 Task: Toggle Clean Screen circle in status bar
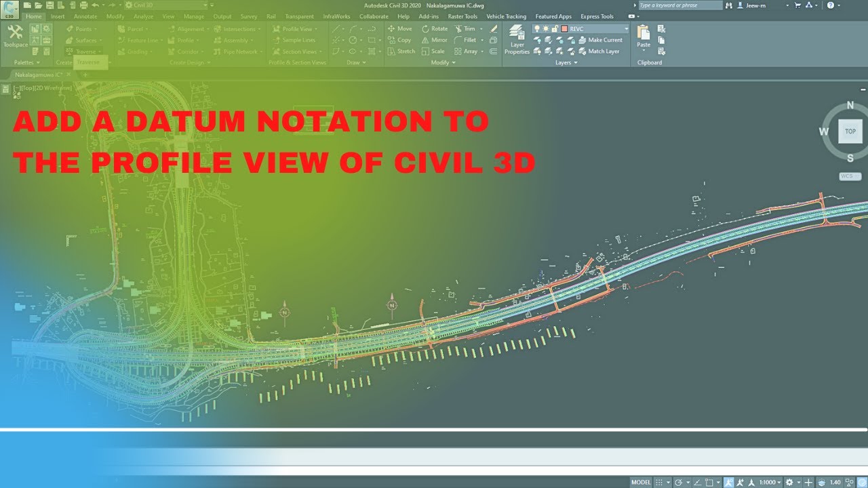(x=861, y=482)
